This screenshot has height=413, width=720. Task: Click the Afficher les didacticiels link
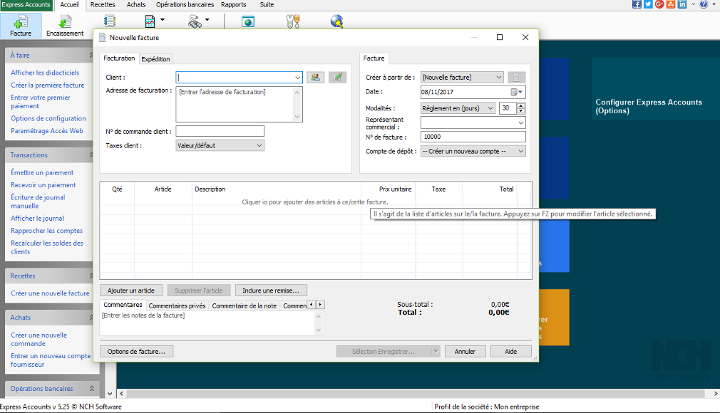pos(45,73)
